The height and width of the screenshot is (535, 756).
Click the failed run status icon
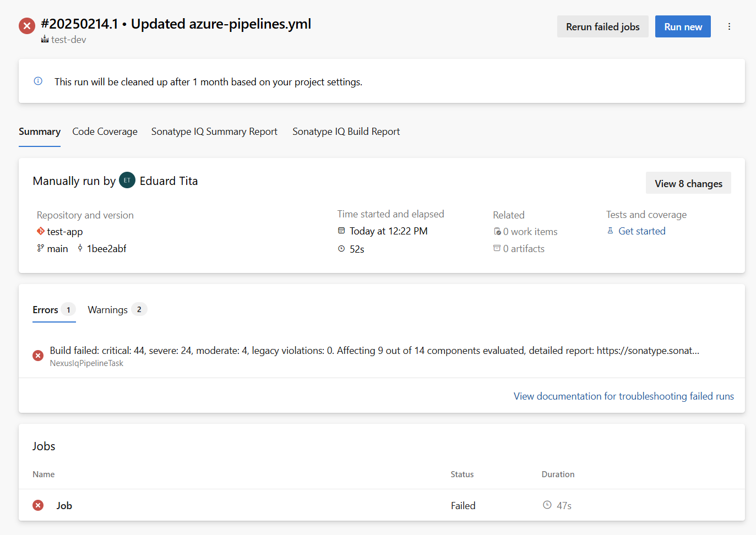click(x=26, y=25)
